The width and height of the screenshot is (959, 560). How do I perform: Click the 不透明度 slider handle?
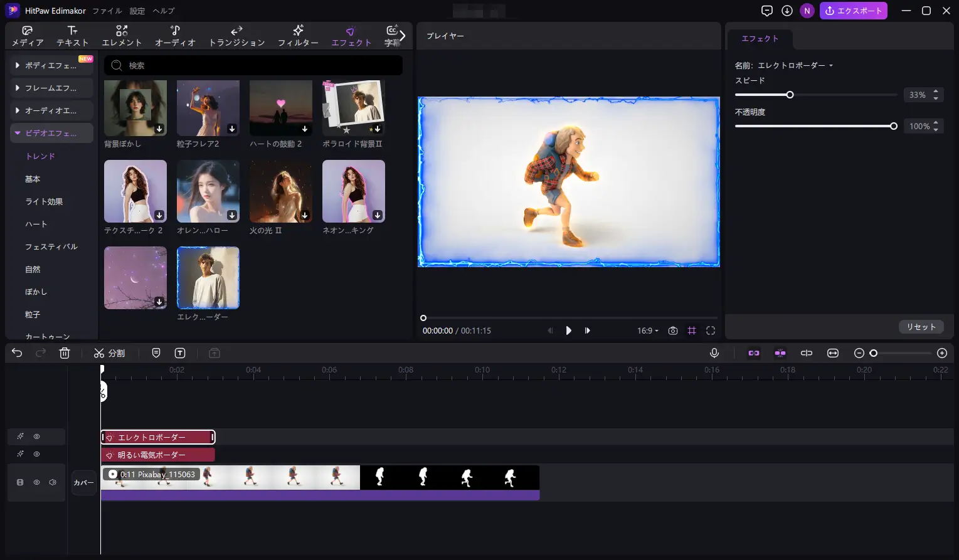(894, 126)
